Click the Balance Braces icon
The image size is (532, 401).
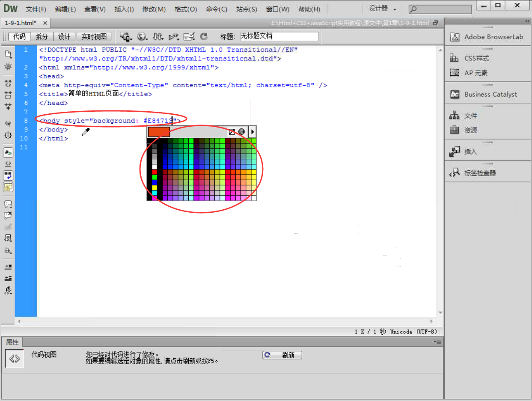8,135
